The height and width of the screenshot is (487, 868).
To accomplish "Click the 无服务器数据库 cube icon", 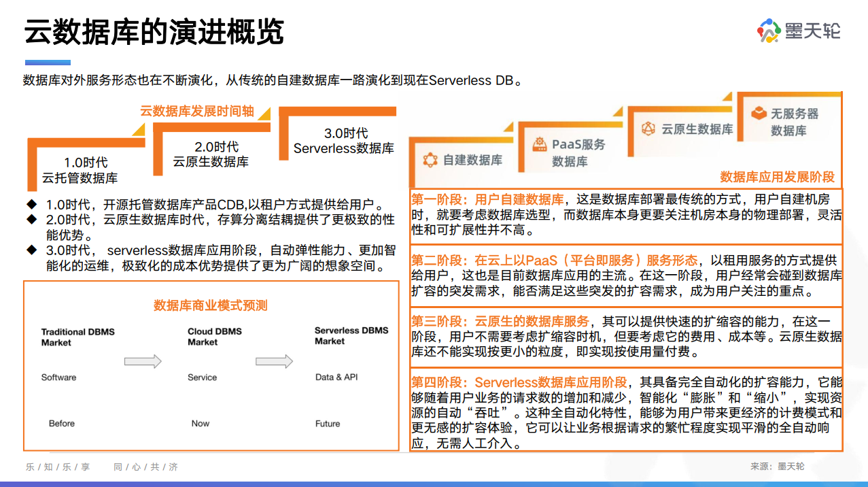I will tap(759, 114).
